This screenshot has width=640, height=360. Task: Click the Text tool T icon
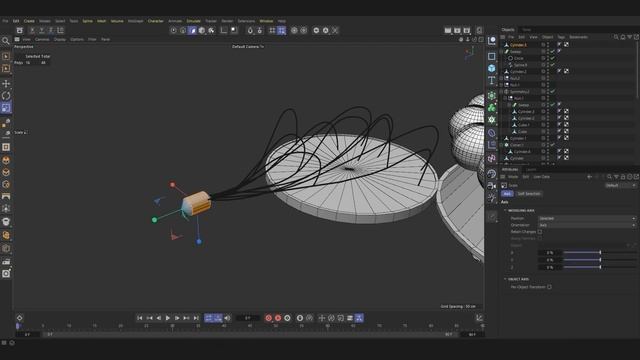[x=492, y=80]
